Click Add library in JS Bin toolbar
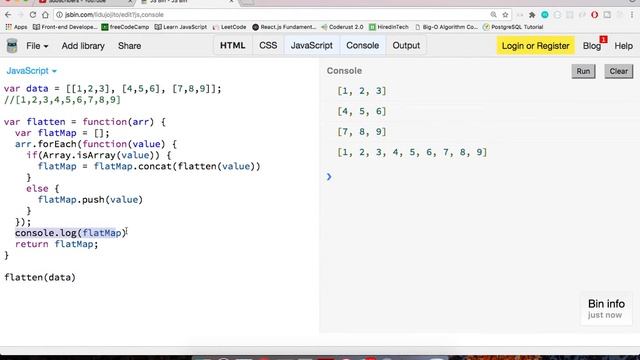 (83, 46)
